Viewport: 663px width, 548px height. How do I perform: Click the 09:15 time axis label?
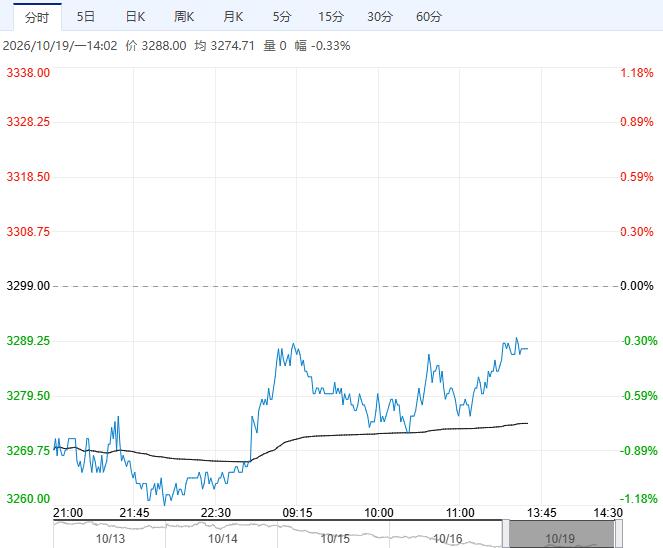[297, 513]
